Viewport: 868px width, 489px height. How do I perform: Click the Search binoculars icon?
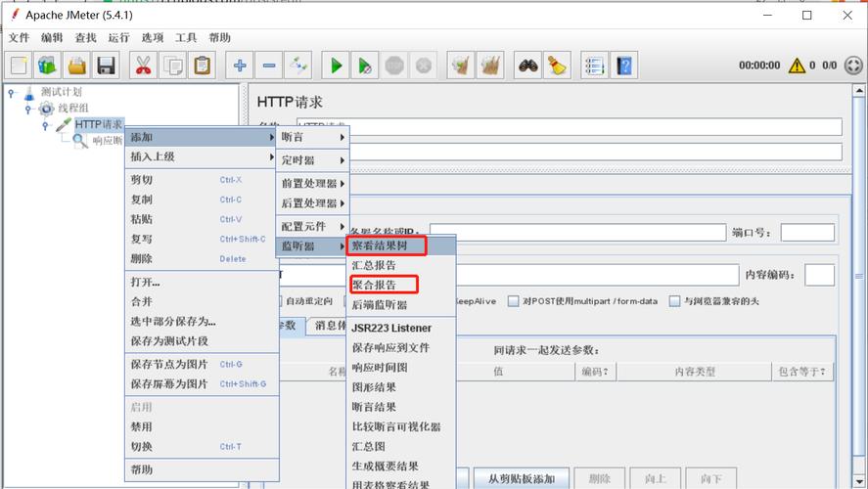coord(528,66)
